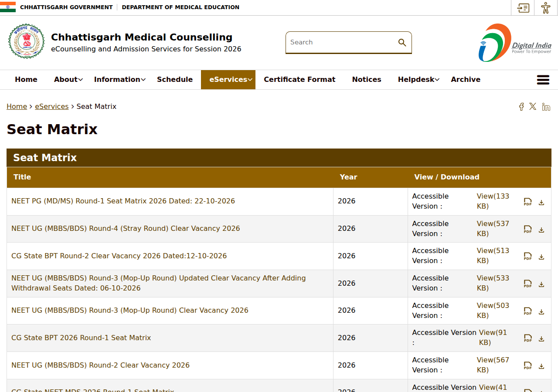
Task: Expand the About dropdown menu
Action: pos(68,79)
